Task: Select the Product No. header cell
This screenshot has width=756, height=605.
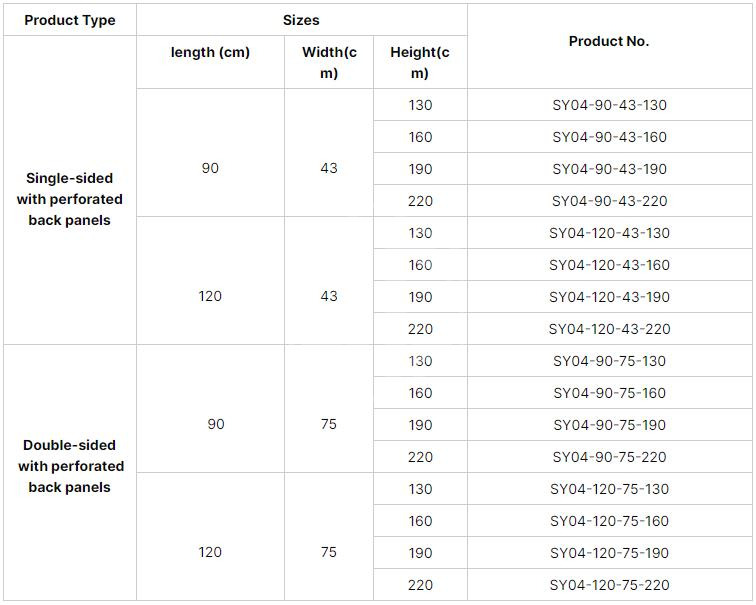Action: (x=609, y=41)
